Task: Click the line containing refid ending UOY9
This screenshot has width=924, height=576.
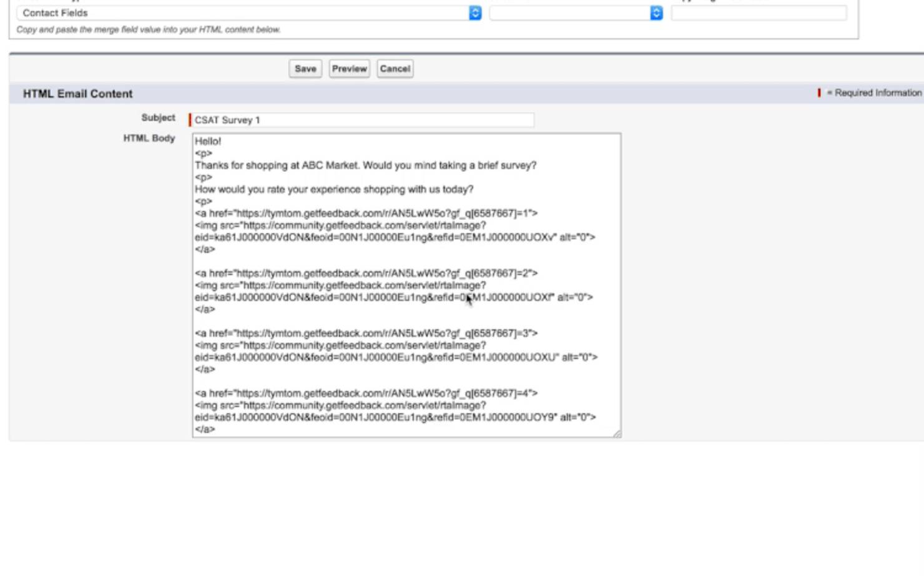Action: pos(395,417)
